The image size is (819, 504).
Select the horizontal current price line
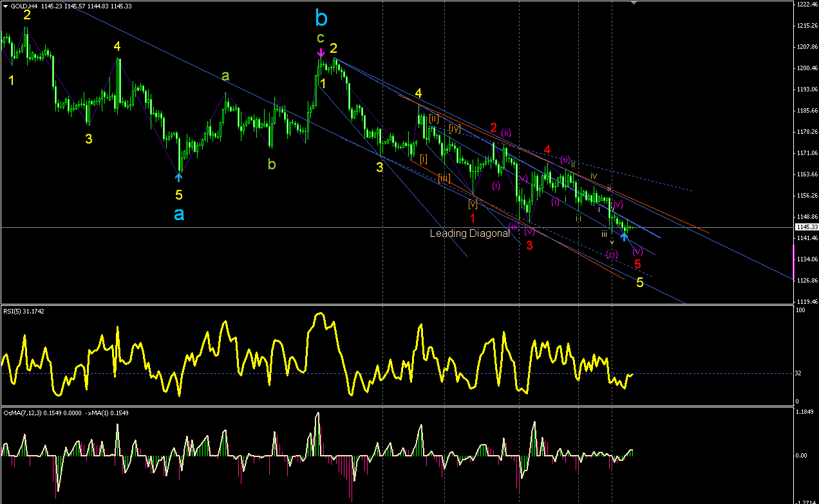tap(396, 228)
